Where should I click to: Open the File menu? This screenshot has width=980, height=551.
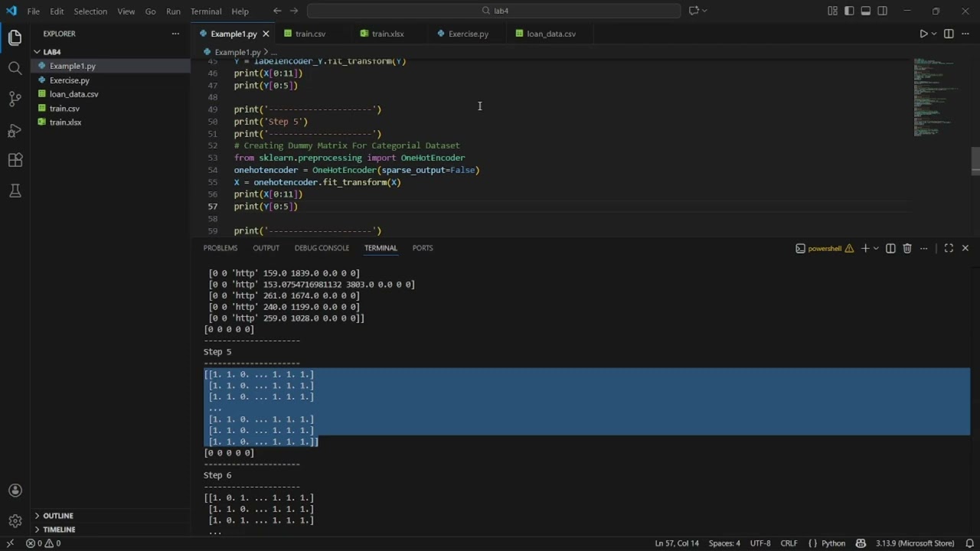(34, 11)
